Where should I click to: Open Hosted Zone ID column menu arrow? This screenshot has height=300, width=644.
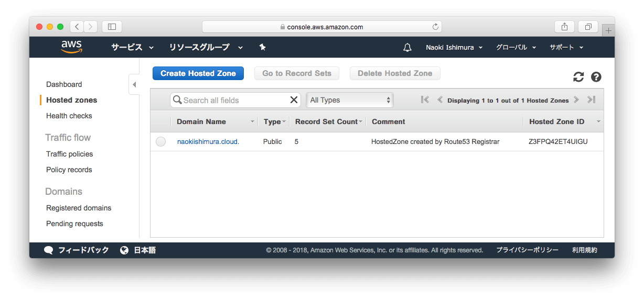pos(598,121)
